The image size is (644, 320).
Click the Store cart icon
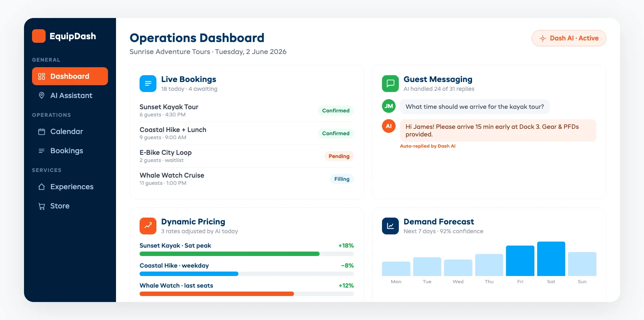pos(42,206)
